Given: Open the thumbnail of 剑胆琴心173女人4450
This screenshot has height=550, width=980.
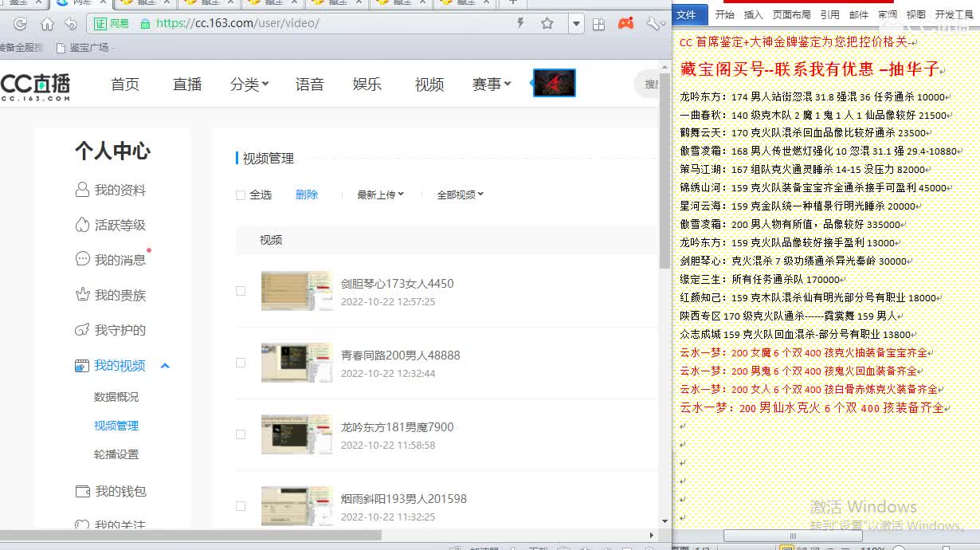Looking at the screenshot, I should tap(297, 291).
